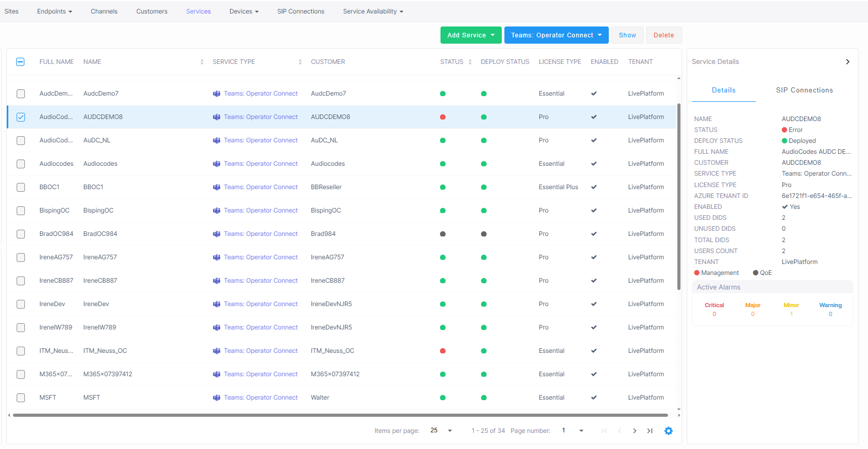The width and height of the screenshot is (868, 449).
Task: Click the horizontal table scrollbar
Action: pos(340,415)
